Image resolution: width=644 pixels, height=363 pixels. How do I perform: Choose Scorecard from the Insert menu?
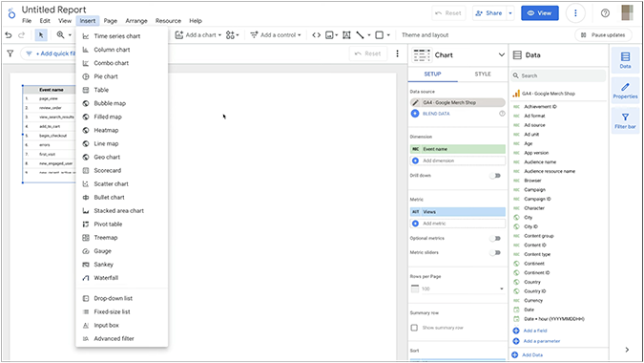[121, 171]
